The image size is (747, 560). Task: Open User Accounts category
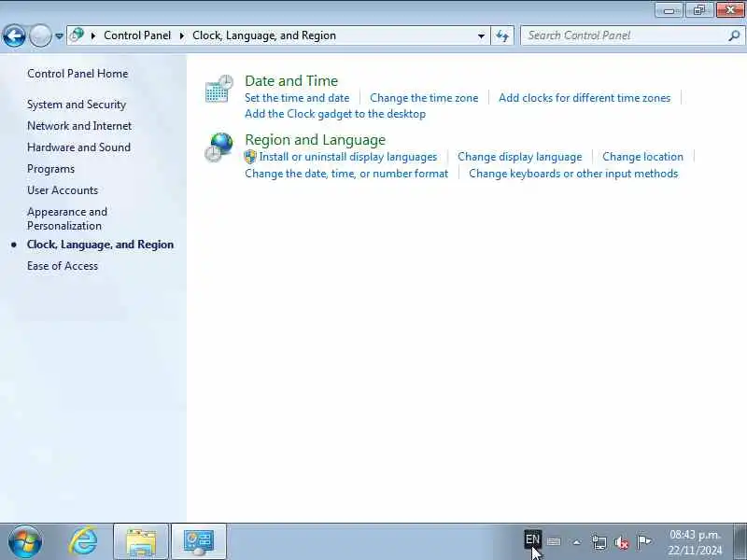(x=63, y=190)
